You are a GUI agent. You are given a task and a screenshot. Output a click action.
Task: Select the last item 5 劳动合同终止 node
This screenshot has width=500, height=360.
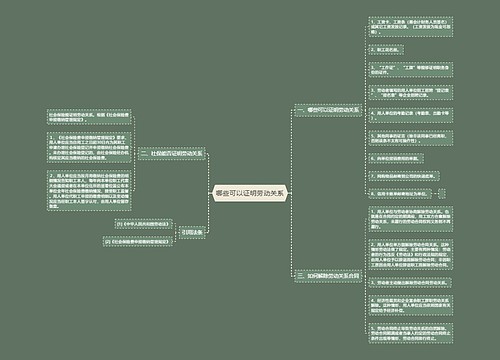pyautogui.click(x=411, y=333)
